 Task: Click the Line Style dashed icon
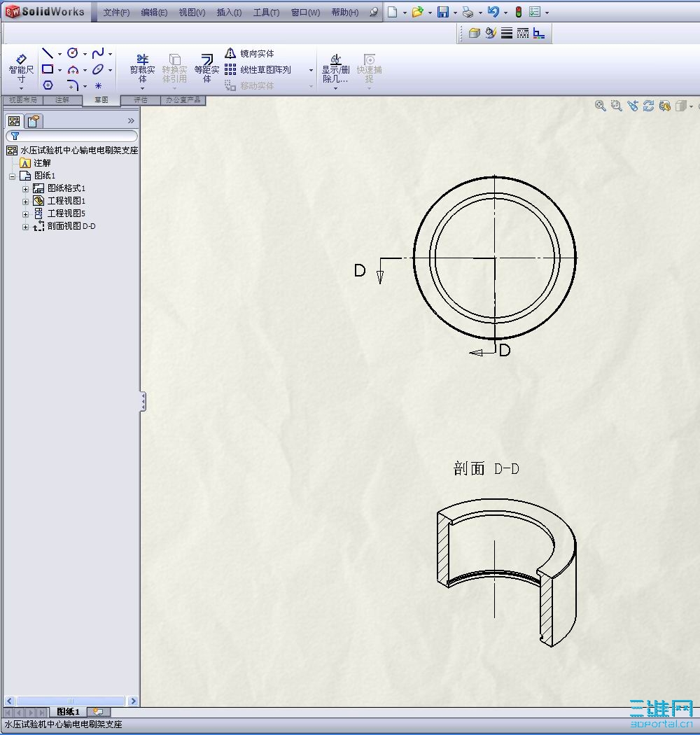tap(523, 33)
